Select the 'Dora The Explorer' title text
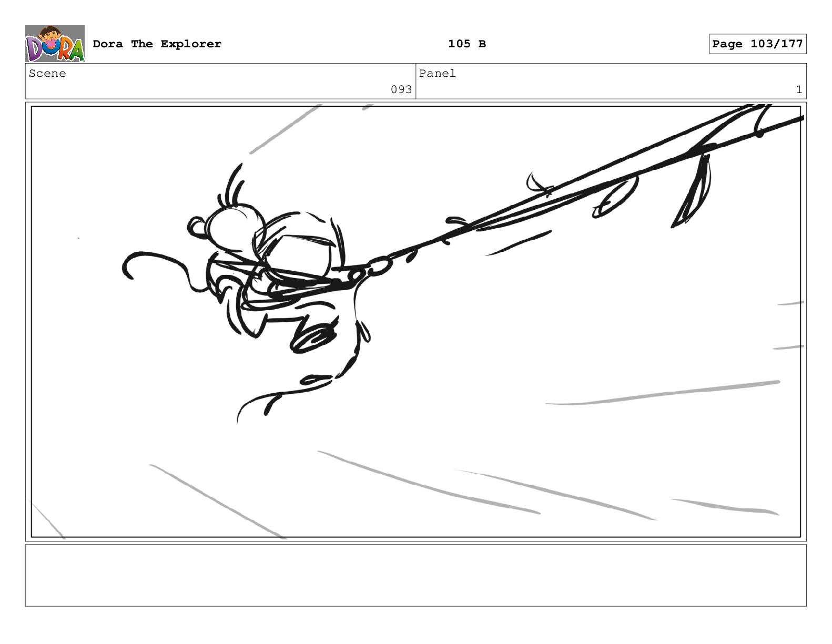The width and height of the screenshot is (832, 644). click(x=157, y=44)
